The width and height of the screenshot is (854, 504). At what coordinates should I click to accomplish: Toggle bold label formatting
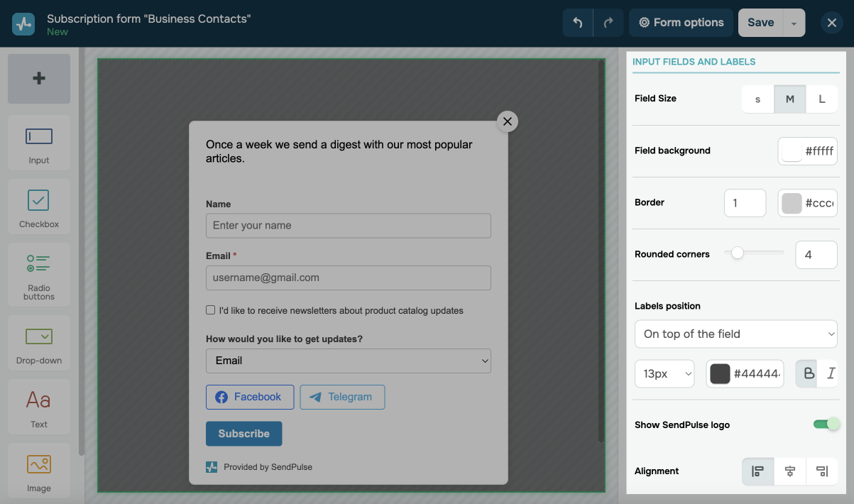[x=808, y=374]
